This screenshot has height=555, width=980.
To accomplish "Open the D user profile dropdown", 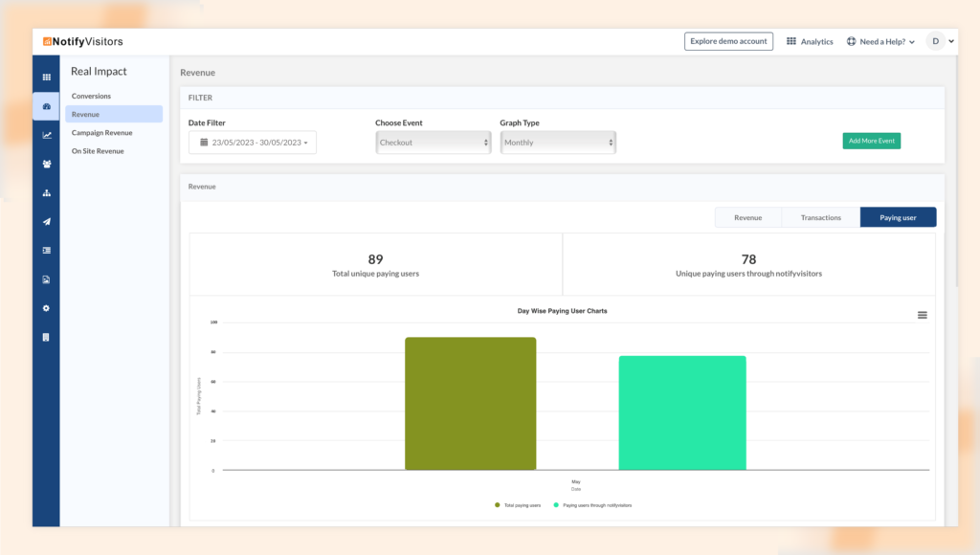I will (x=940, y=41).
